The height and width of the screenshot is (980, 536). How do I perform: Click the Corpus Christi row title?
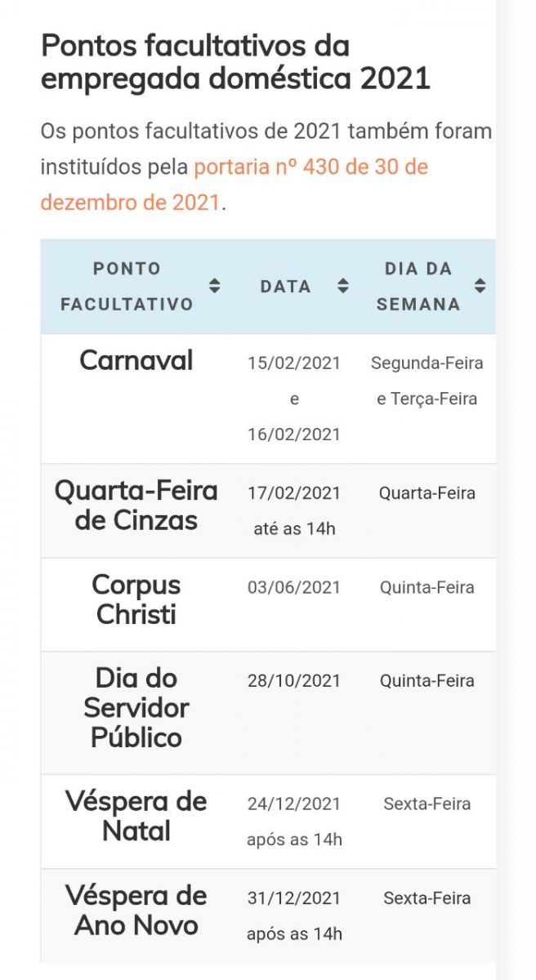point(136,599)
